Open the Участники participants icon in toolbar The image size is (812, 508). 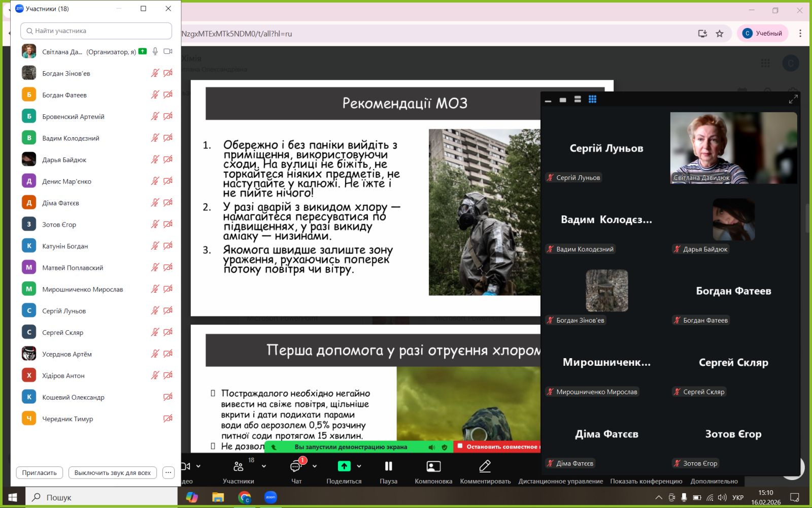238,466
